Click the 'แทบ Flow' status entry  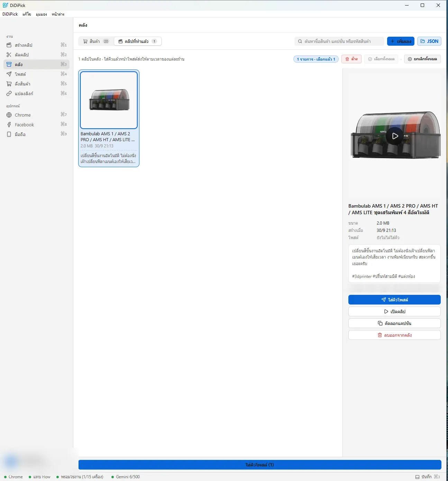(x=39, y=477)
